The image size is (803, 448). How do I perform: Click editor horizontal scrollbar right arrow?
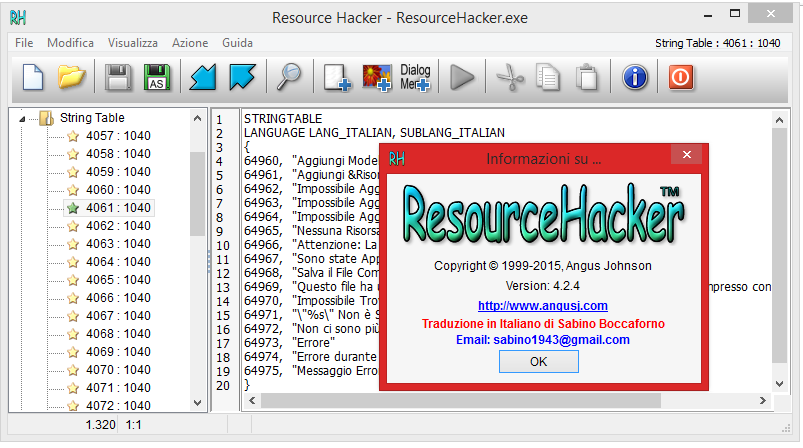pos(763,400)
